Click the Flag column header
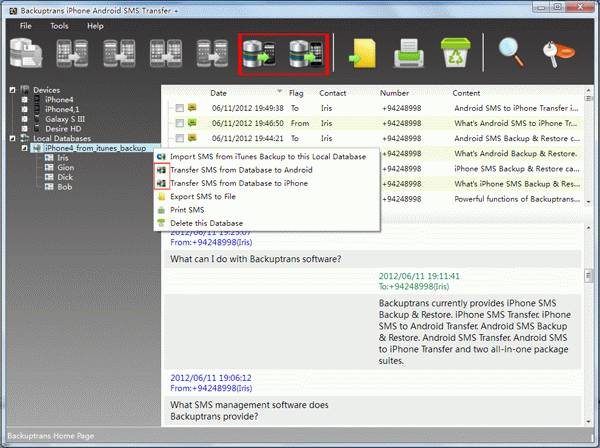The image size is (600, 448). point(296,93)
